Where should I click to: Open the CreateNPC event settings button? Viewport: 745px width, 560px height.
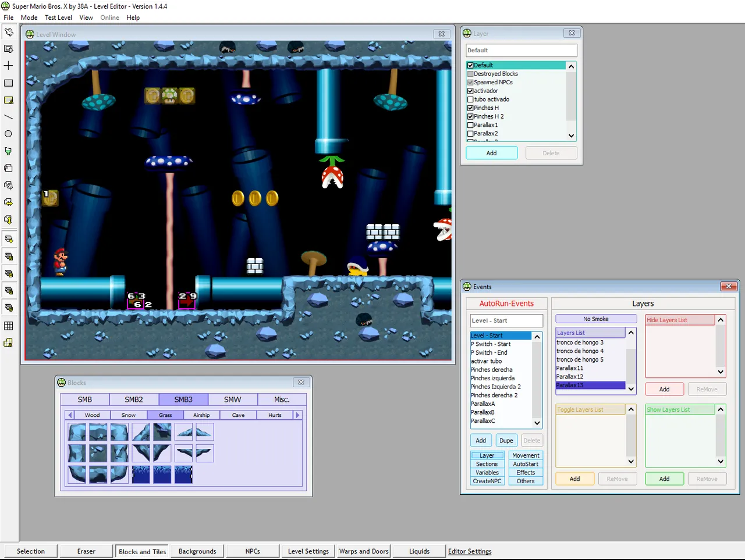tap(487, 481)
